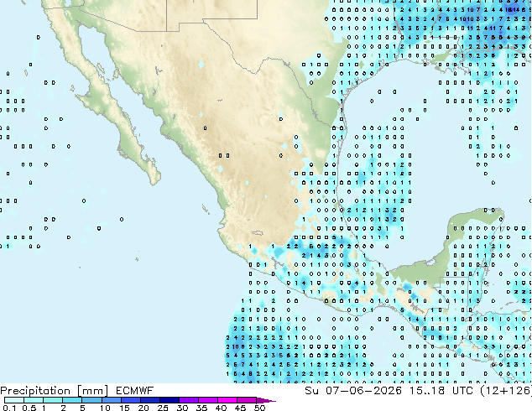Click the 35–40 mm legend color swatch
532x411 pixels.
[208, 400]
